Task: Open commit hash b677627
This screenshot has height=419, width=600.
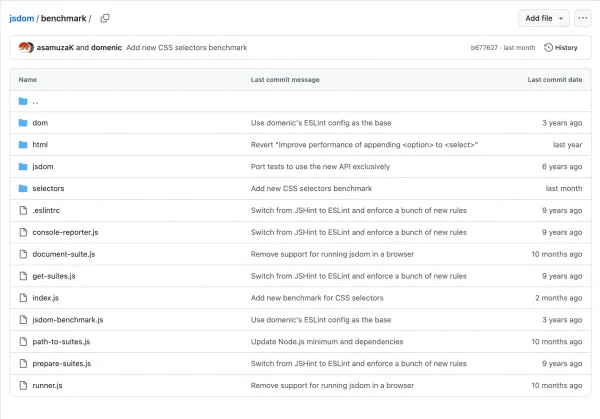Action: click(x=484, y=47)
